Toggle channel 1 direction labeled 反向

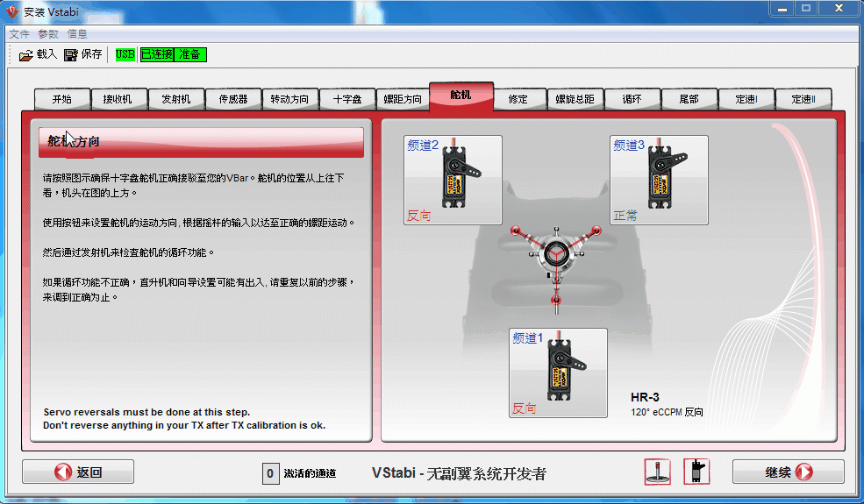pyautogui.click(x=525, y=408)
